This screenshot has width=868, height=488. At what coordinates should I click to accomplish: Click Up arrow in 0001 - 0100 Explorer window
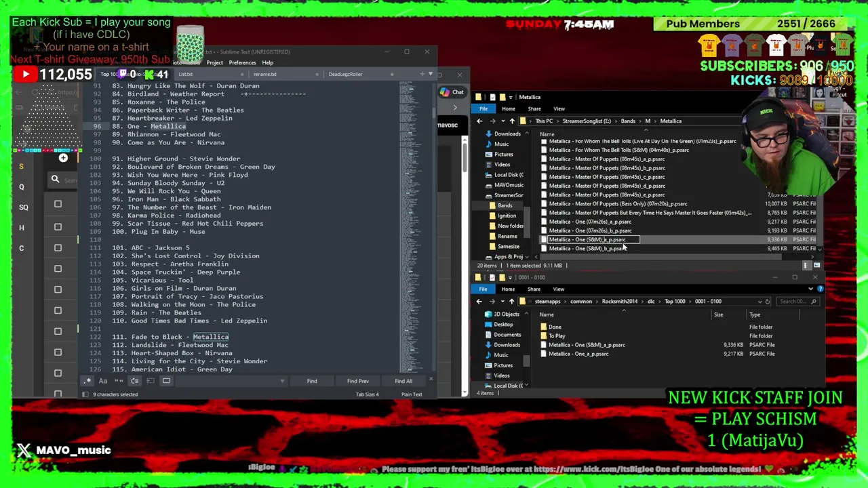(x=512, y=301)
